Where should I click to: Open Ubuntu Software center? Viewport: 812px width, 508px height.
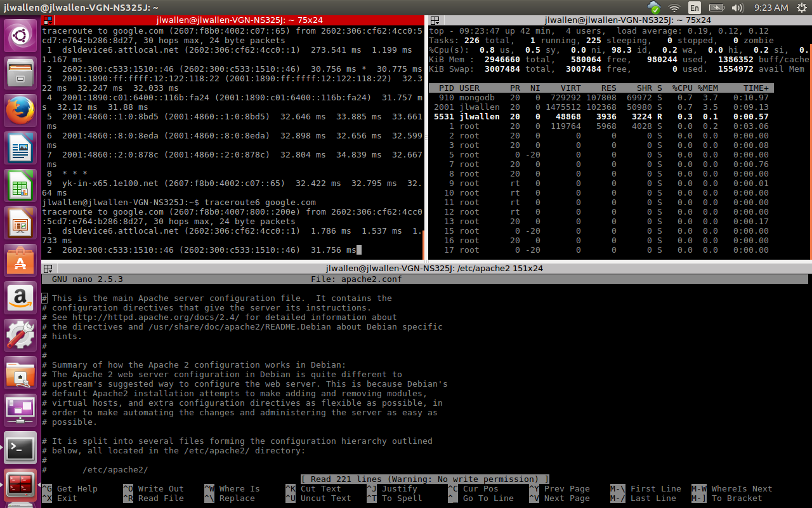coord(21,260)
